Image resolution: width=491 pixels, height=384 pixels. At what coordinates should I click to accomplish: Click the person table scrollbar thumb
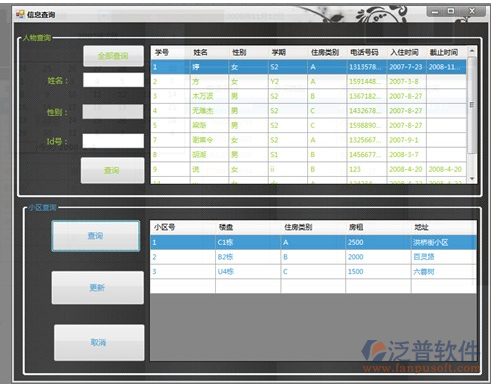point(472,105)
